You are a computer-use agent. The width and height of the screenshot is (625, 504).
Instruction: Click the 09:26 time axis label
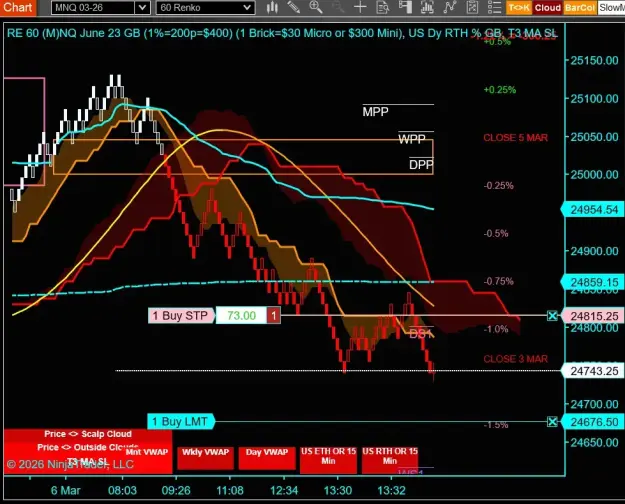point(176,490)
